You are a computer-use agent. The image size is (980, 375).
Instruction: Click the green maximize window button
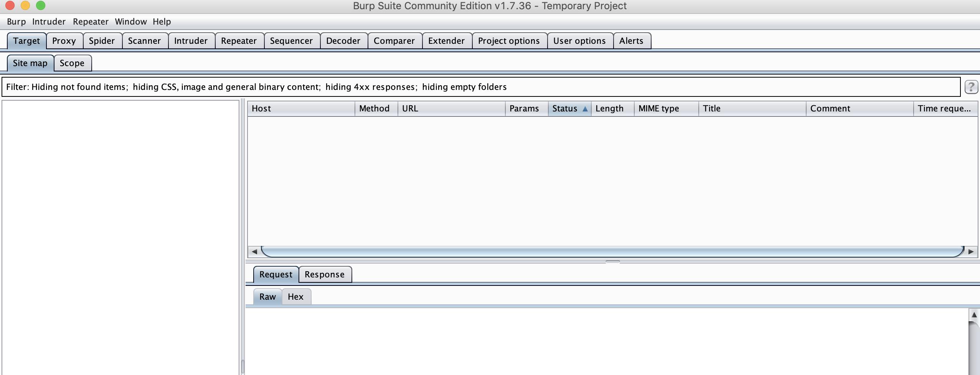41,5
